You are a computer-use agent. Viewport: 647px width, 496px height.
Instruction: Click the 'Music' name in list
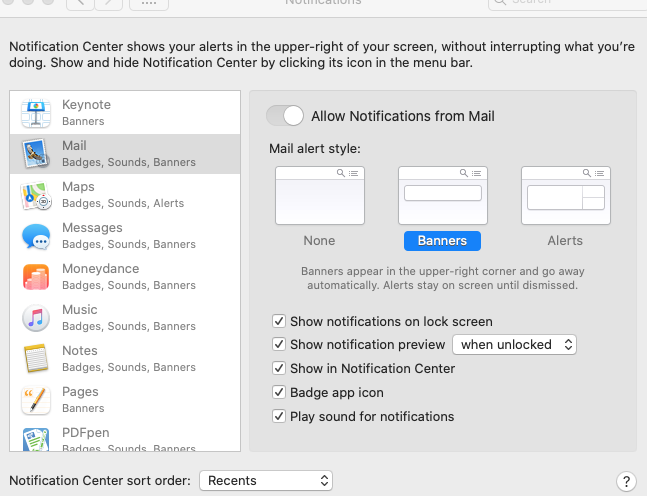click(x=80, y=309)
